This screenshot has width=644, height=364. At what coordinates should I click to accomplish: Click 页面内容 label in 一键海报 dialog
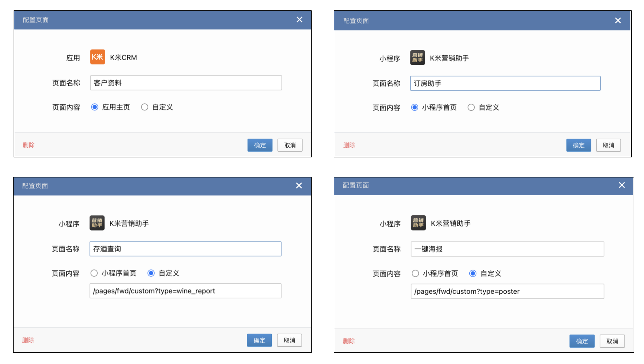click(x=387, y=274)
